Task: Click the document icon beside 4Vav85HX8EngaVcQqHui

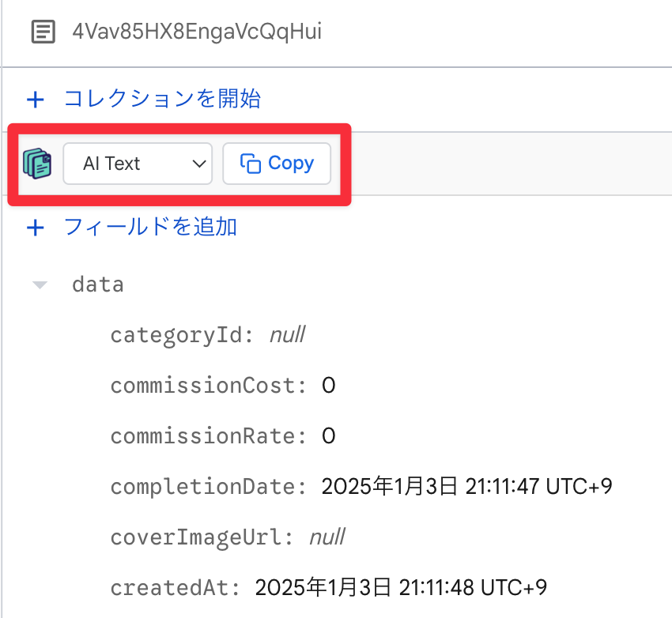Action: coord(43,32)
